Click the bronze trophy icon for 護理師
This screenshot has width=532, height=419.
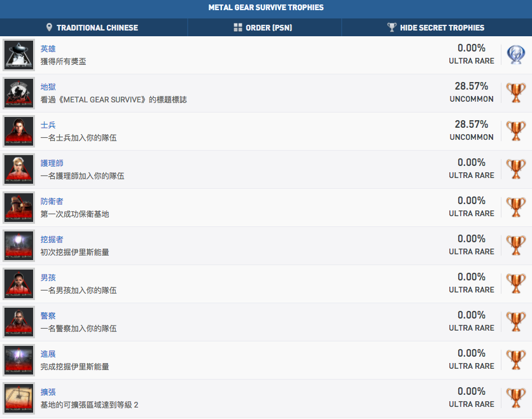[x=515, y=170]
